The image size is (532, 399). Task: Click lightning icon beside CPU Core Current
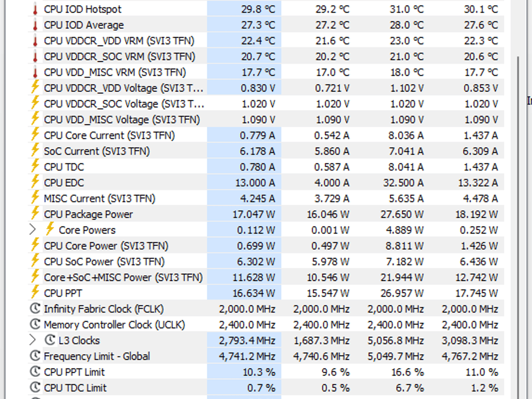click(35, 134)
